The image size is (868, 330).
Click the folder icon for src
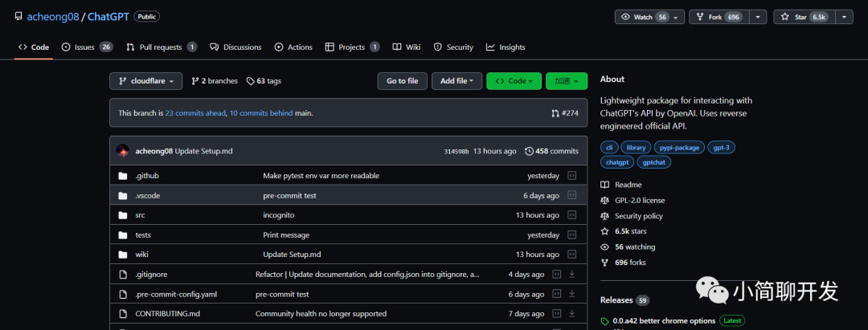pos(123,215)
